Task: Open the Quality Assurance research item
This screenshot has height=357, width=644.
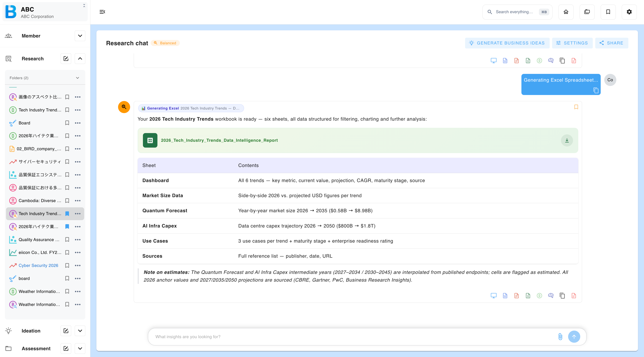Action: click(x=39, y=240)
